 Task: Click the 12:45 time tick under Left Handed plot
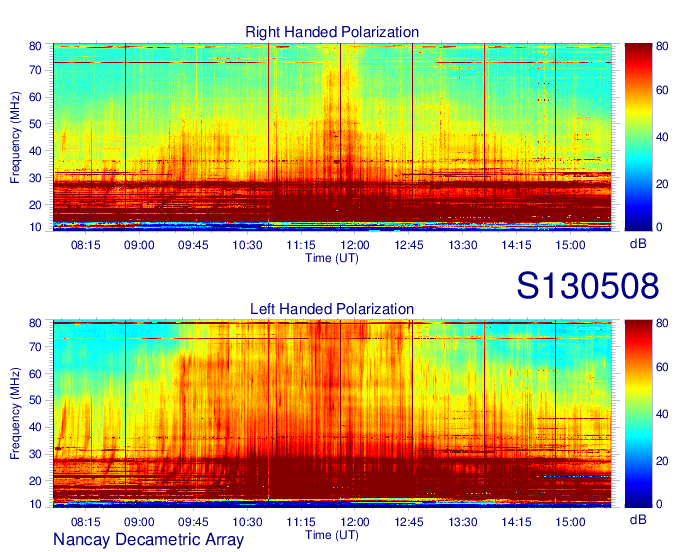(x=409, y=522)
